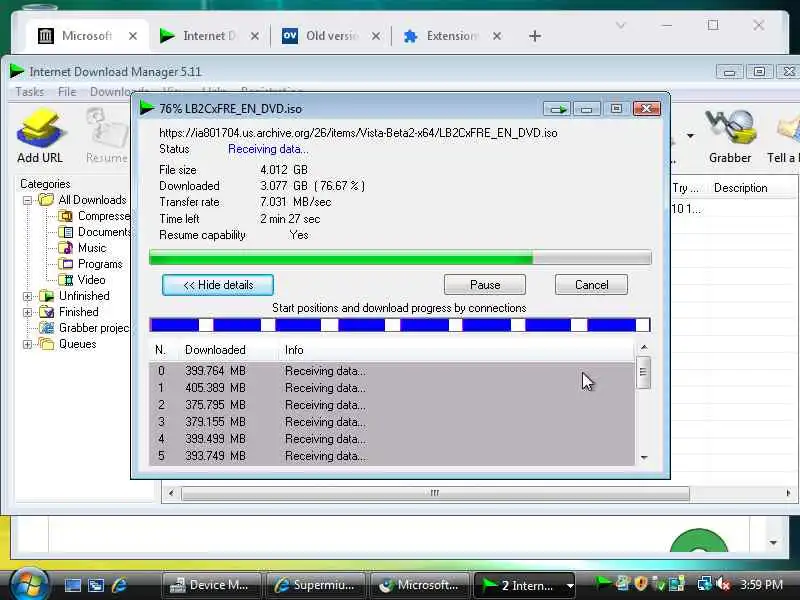Pause the download with the Pause button

485,285
